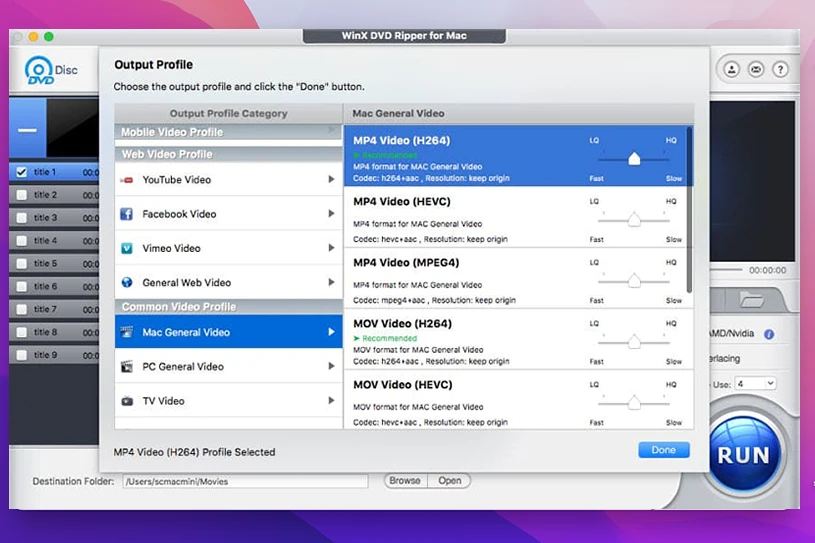This screenshot has width=815, height=543.
Task: Check the title 4 checkbox
Action: 21,241
